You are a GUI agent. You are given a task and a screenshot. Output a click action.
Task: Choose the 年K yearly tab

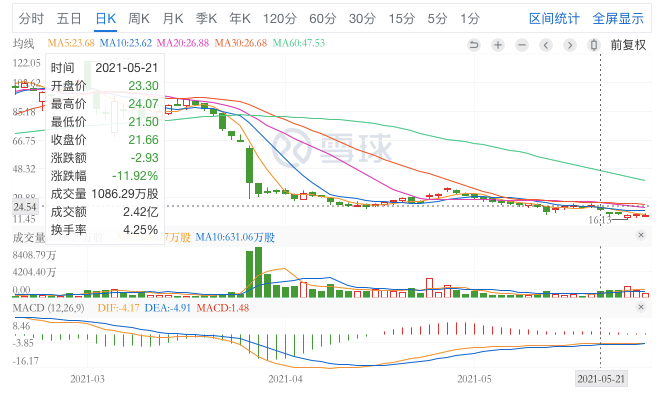point(240,19)
